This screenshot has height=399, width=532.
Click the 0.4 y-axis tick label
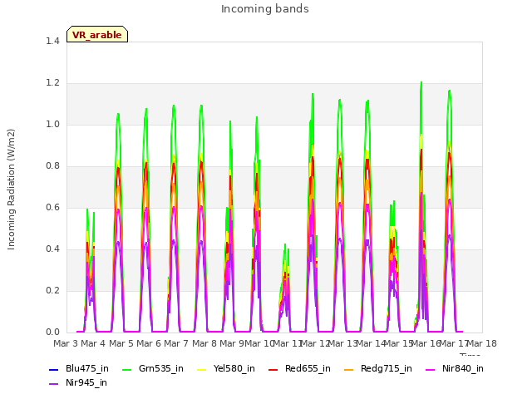[52, 249]
